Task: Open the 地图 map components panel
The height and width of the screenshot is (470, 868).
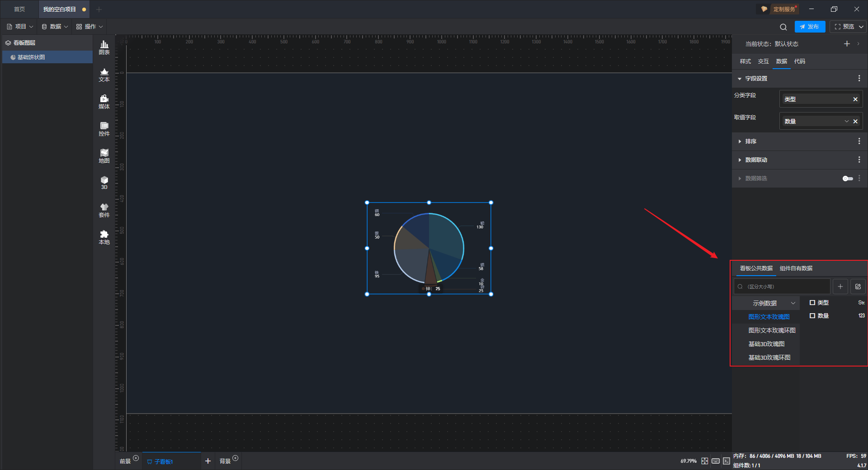Action: click(x=104, y=156)
